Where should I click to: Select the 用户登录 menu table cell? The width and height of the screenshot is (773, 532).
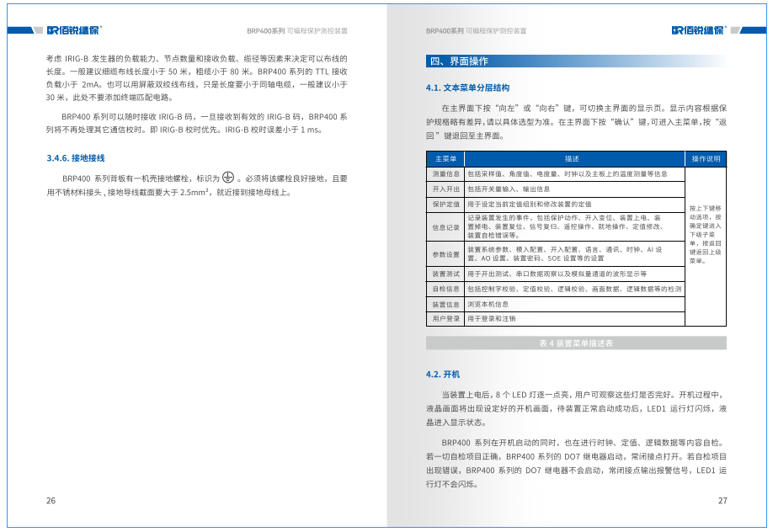[445, 319]
